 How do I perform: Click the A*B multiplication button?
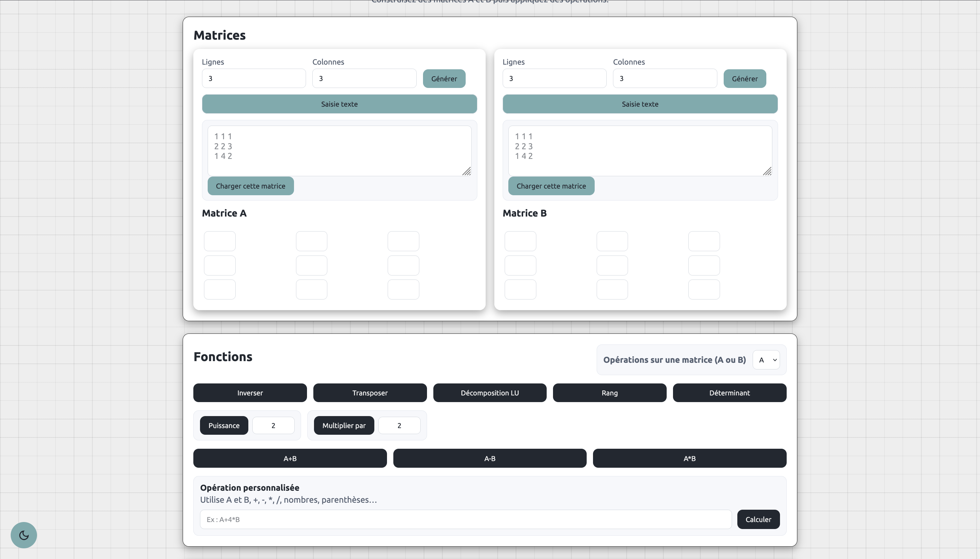689,458
